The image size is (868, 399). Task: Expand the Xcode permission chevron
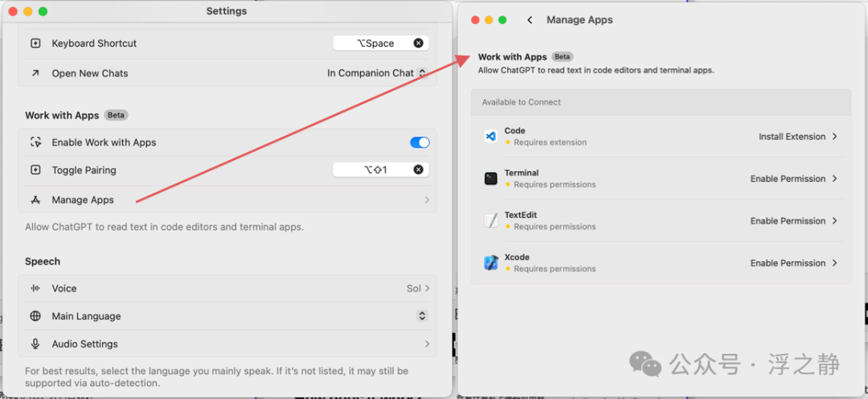(835, 263)
